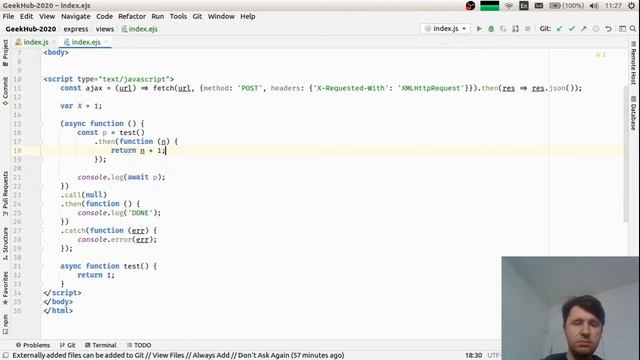Open the Run Anything toolbar icon
This screenshot has height=360, width=640.
point(622,29)
